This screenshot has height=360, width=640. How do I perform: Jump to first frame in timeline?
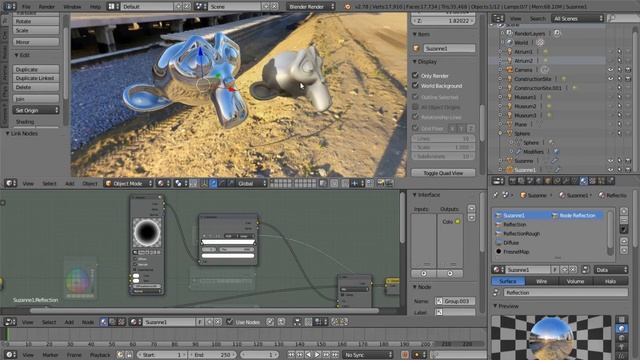pyautogui.click(x=291, y=355)
